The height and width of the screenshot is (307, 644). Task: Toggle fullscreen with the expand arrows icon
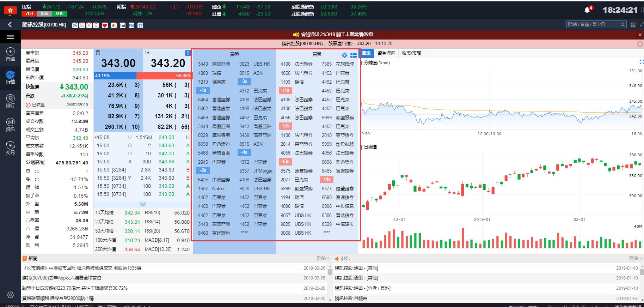click(x=641, y=25)
